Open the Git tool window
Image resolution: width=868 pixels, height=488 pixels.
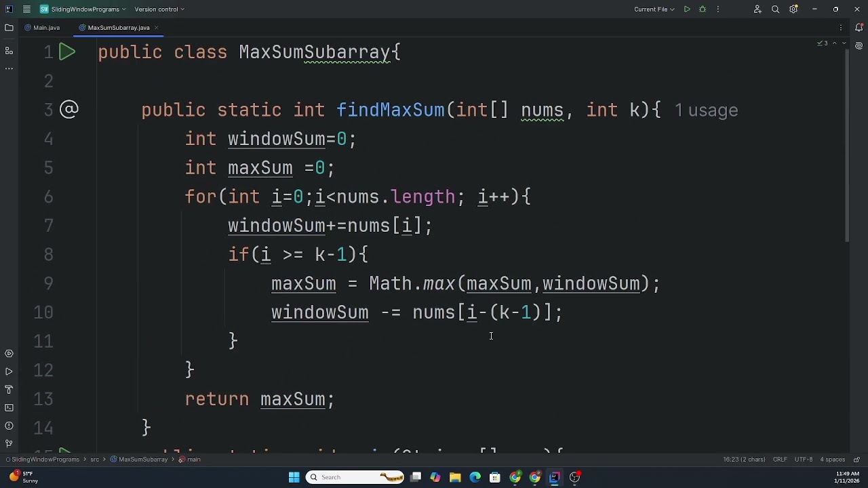(x=9, y=444)
